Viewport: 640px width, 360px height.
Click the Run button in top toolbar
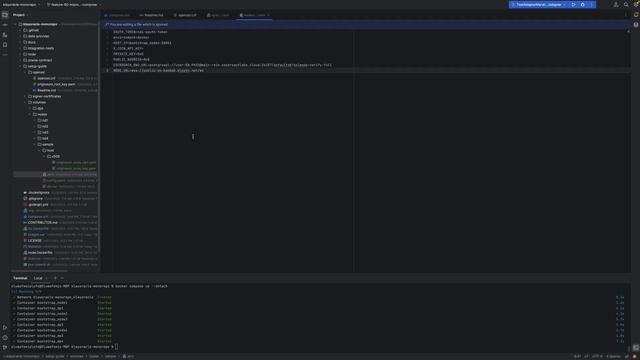coord(573,4)
